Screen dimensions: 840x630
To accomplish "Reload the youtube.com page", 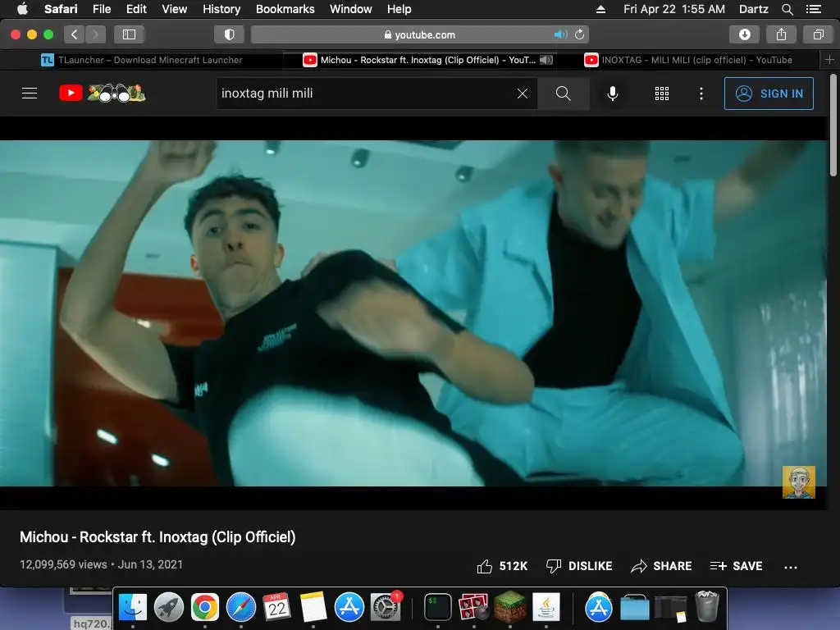I will pos(579,34).
